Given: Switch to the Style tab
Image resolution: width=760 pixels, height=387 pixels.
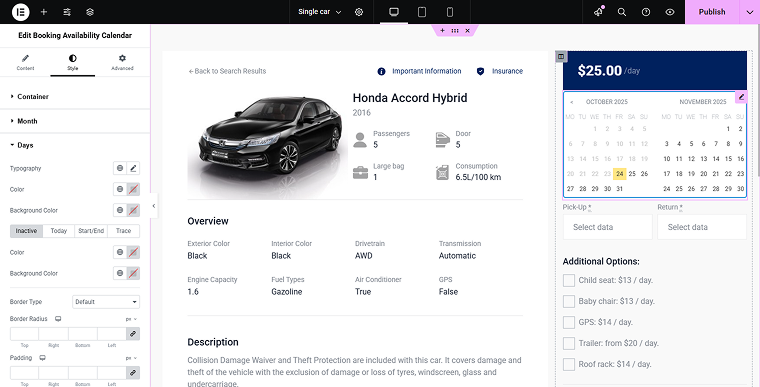Looking at the screenshot, I should (x=73, y=63).
